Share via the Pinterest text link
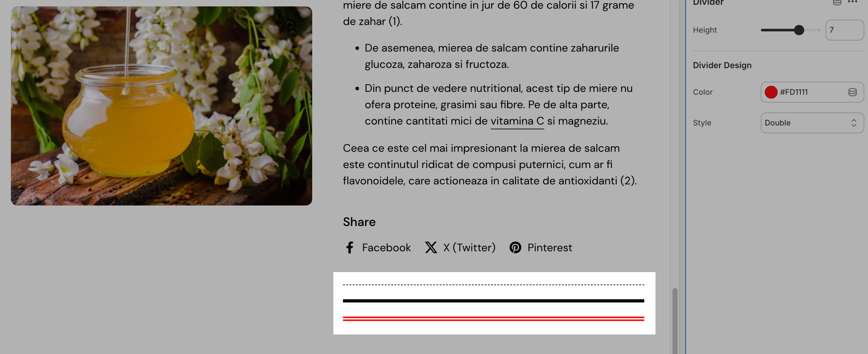The width and height of the screenshot is (868, 354). (550, 248)
